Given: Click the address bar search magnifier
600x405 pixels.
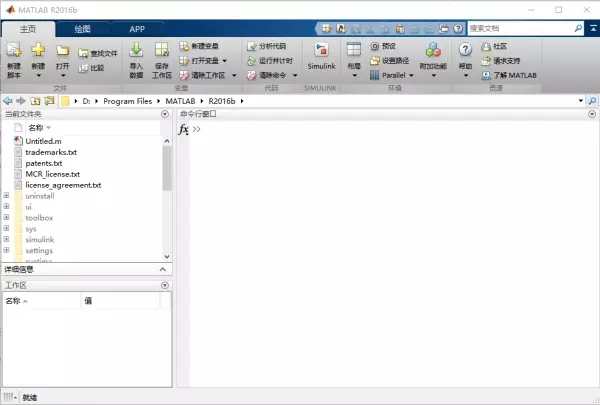Looking at the screenshot, I should 592,101.
